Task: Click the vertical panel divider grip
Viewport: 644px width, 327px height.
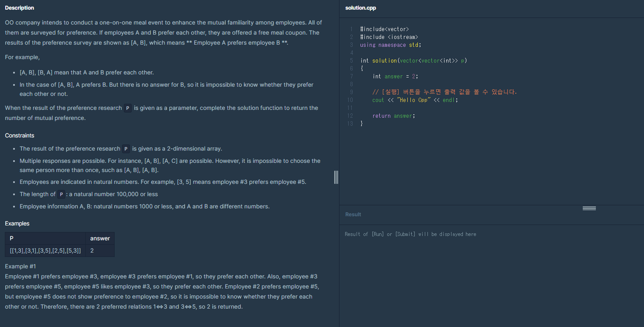Action: click(336, 177)
